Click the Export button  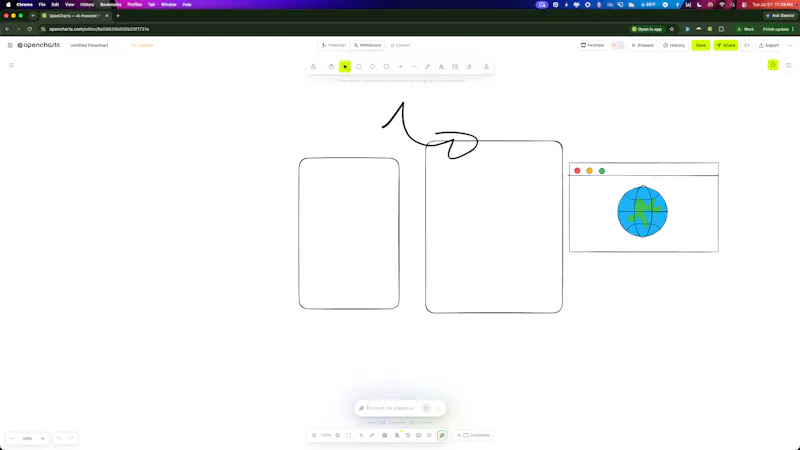click(x=769, y=45)
